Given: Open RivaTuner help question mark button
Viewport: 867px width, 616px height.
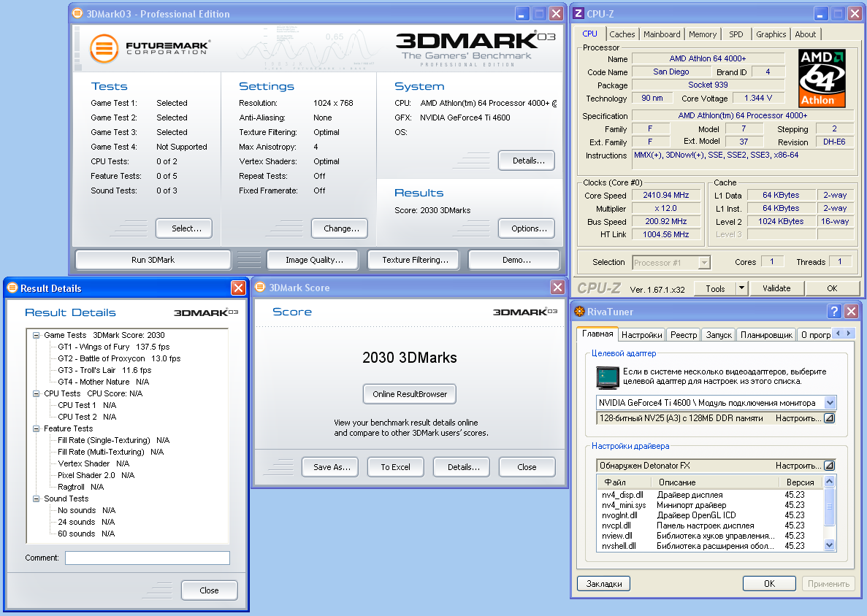Looking at the screenshot, I should pos(834,312).
